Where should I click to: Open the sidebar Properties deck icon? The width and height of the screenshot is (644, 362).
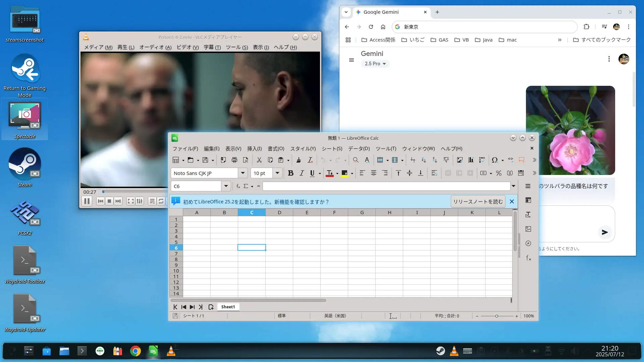tap(528, 200)
